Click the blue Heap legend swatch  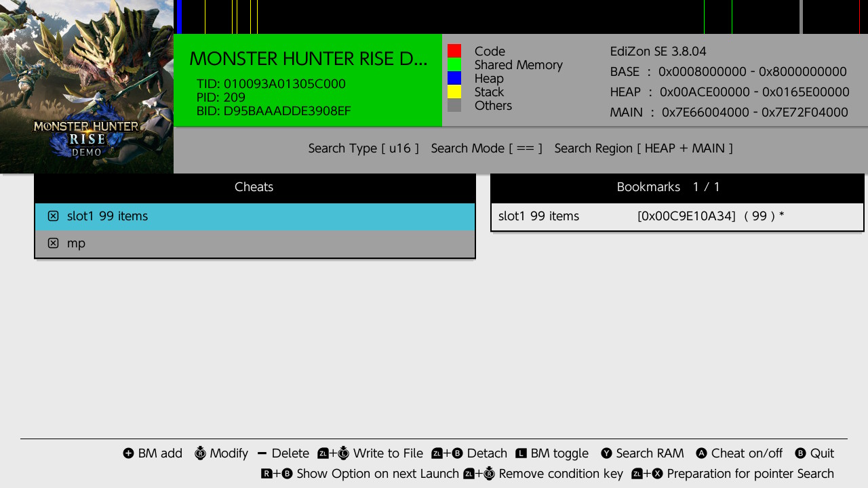point(454,78)
